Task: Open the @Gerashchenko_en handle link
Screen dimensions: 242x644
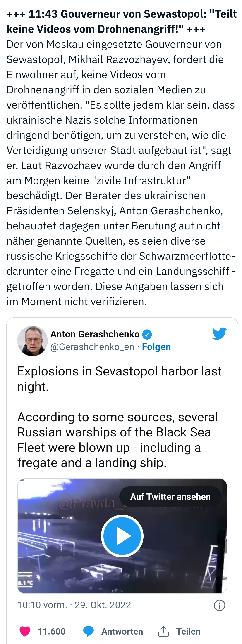Action: tap(92, 347)
